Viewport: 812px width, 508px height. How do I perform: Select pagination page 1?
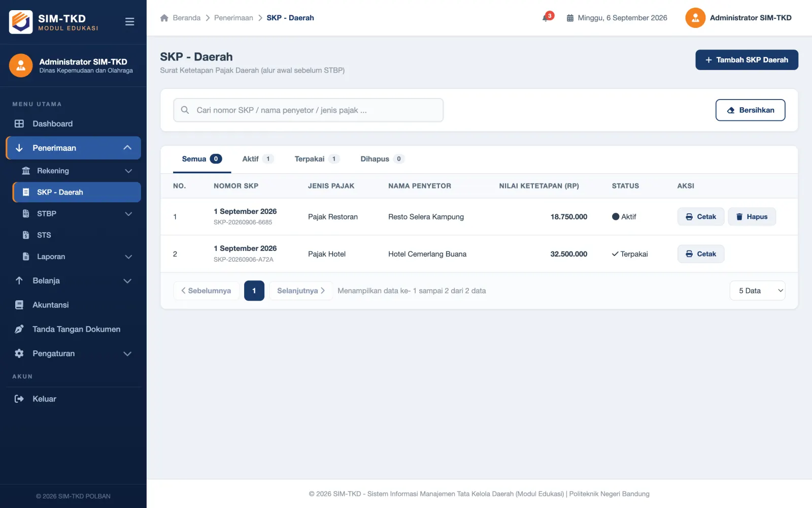pos(254,291)
